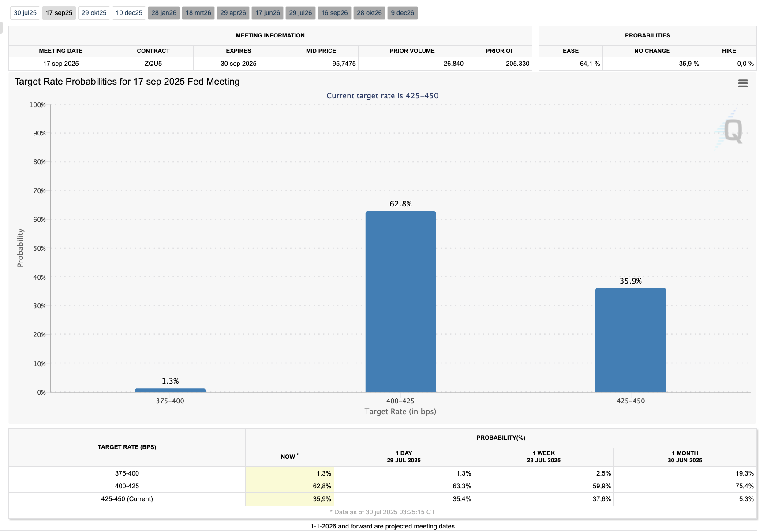Click the highlighted NOW cell showing 62,8%
Screen dimensions: 763x532
(x=290, y=486)
